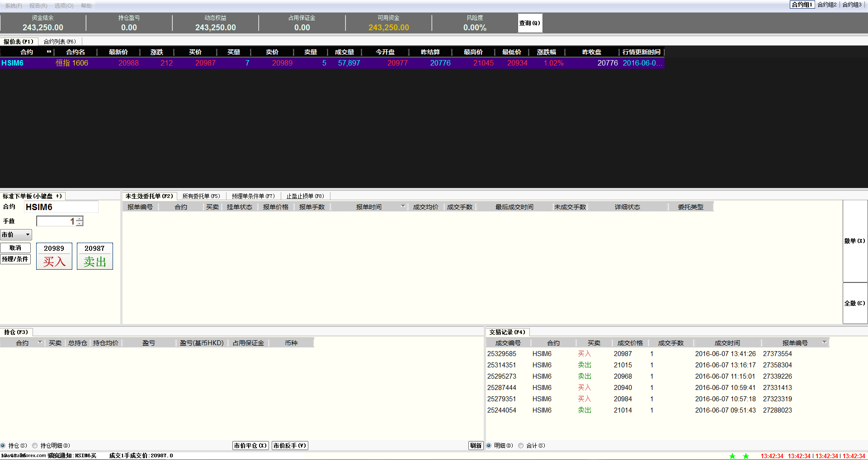Open the 市价 order type dropdown
The image size is (868, 460).
16,235
